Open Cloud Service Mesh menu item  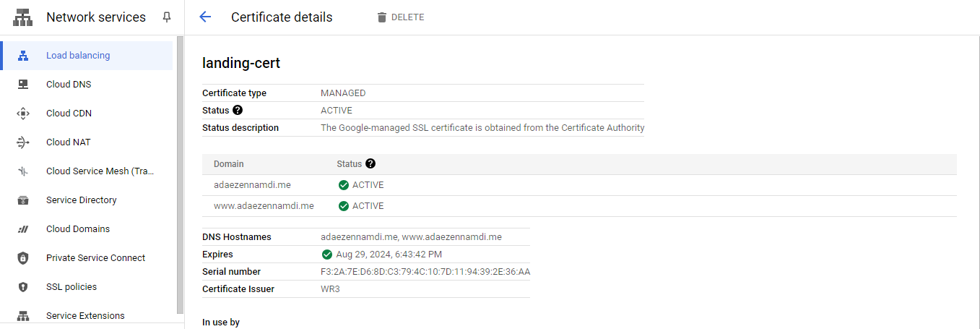100,171
